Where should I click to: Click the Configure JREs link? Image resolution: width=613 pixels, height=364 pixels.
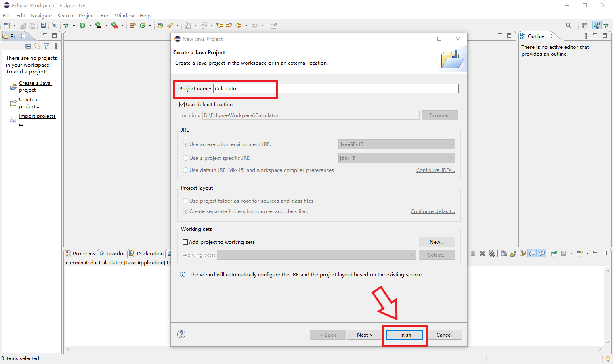pos(435,170)
